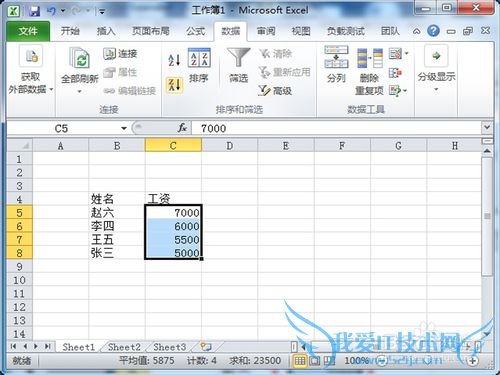Open the File (文件) tab
Image resolution: width=500 pixels, height=375 pixels.
pyautogui.click(x=28, y=31)
